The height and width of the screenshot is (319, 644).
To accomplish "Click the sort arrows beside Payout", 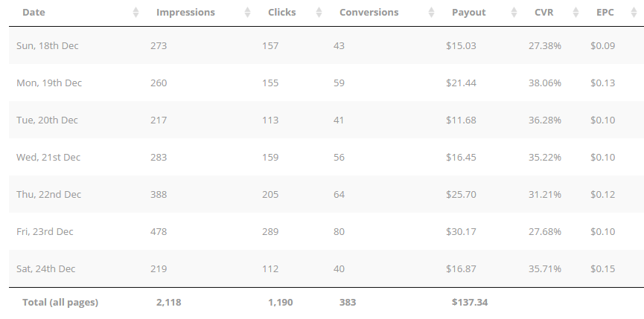I will point(514,13).
